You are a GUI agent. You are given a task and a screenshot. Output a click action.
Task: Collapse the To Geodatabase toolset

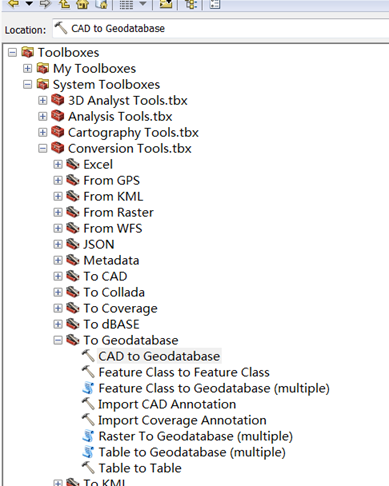pyautogui.click(x=58, y=340)
